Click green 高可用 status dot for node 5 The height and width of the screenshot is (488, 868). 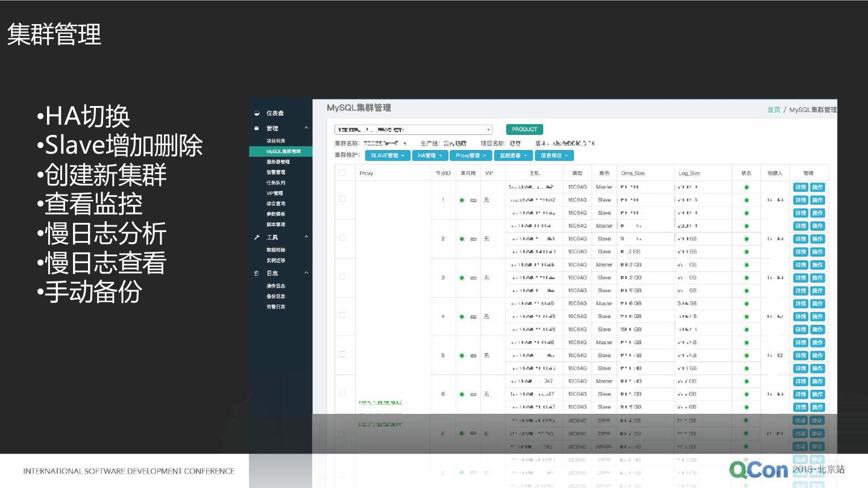pyautogui.click(x=462, y=355)
